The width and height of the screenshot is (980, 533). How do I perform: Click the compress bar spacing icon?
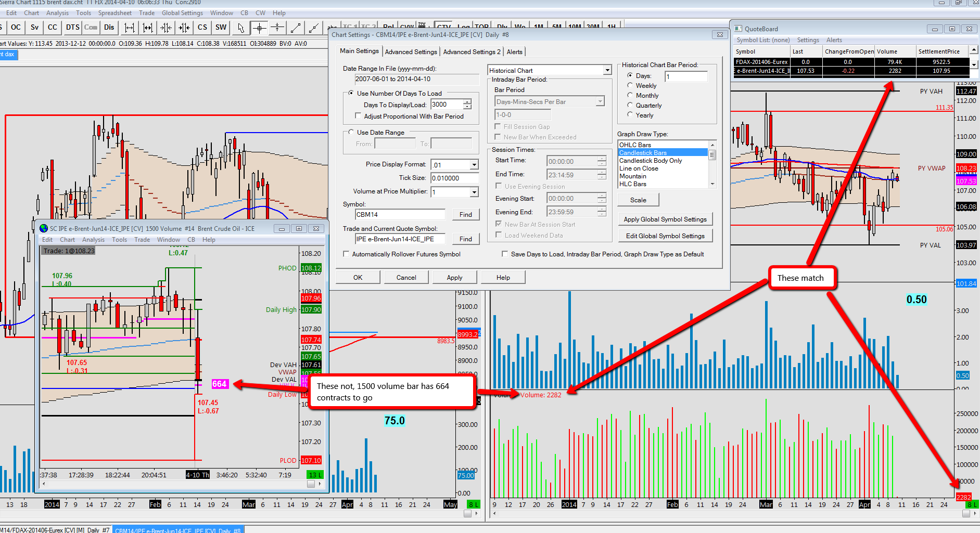tap(166, 28)
